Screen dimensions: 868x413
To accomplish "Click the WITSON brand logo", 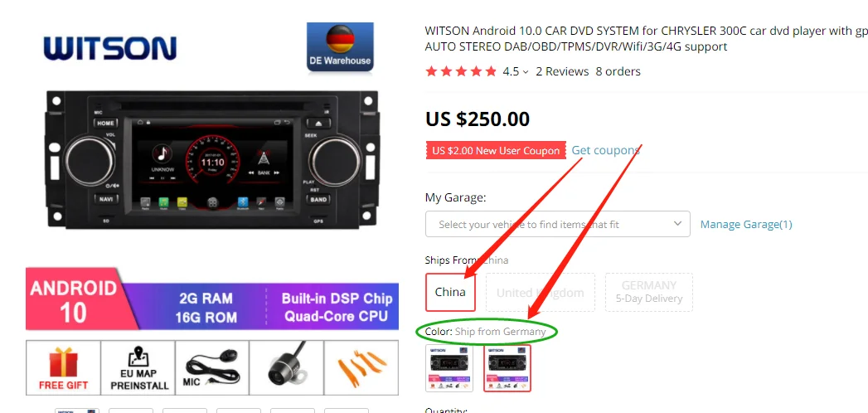I will click(110, 49).
